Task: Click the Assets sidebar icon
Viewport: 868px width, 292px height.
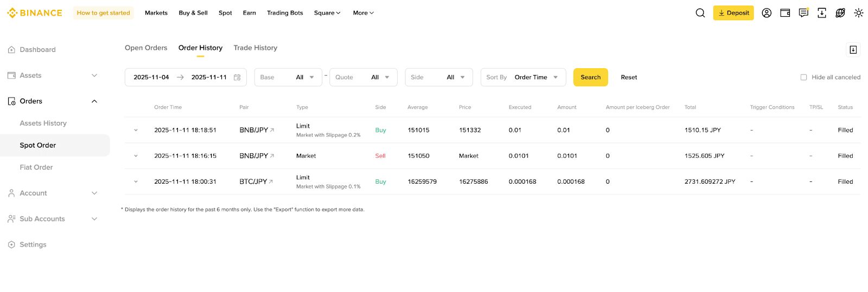Action: (x=11, y=75)
